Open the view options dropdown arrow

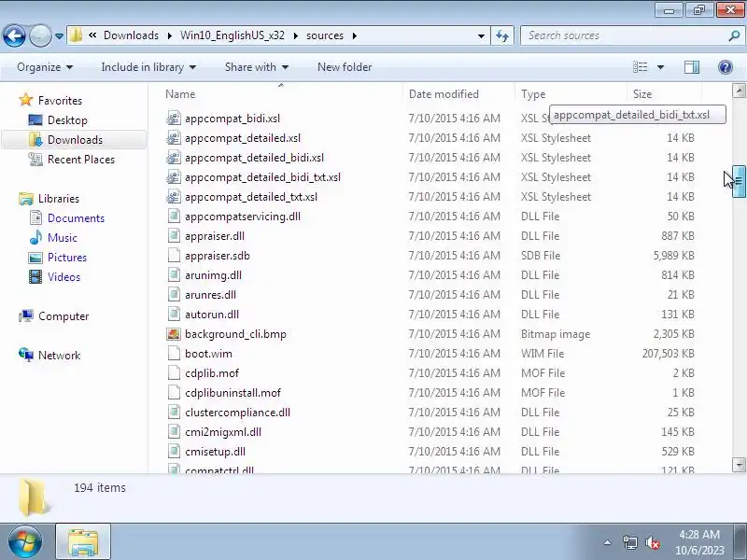coord(660,67)
